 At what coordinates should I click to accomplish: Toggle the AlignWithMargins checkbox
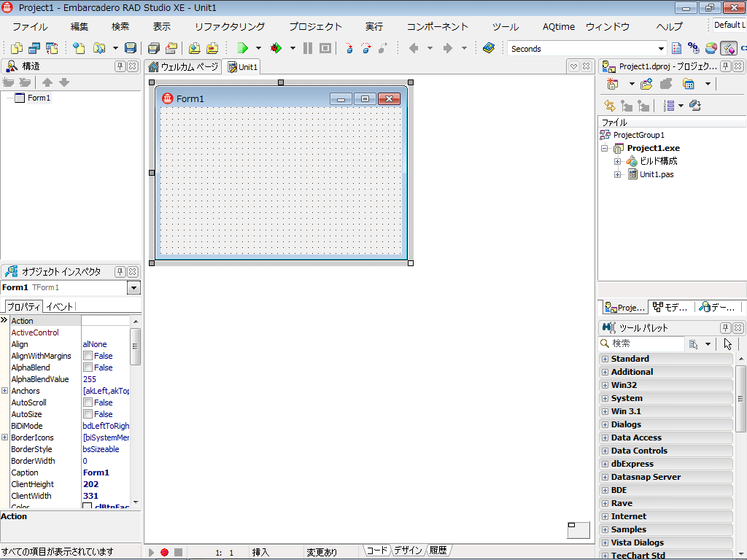(88, 356)
